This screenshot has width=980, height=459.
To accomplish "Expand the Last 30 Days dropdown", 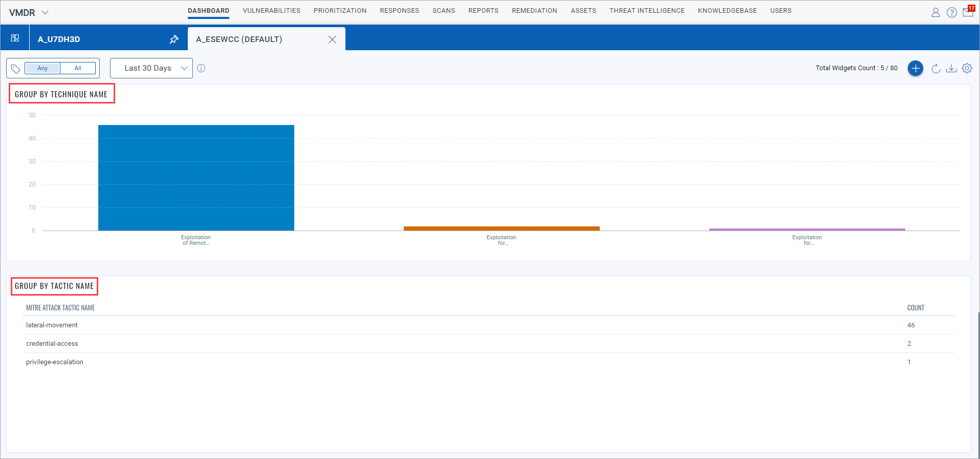I will (x=151, y=68).
